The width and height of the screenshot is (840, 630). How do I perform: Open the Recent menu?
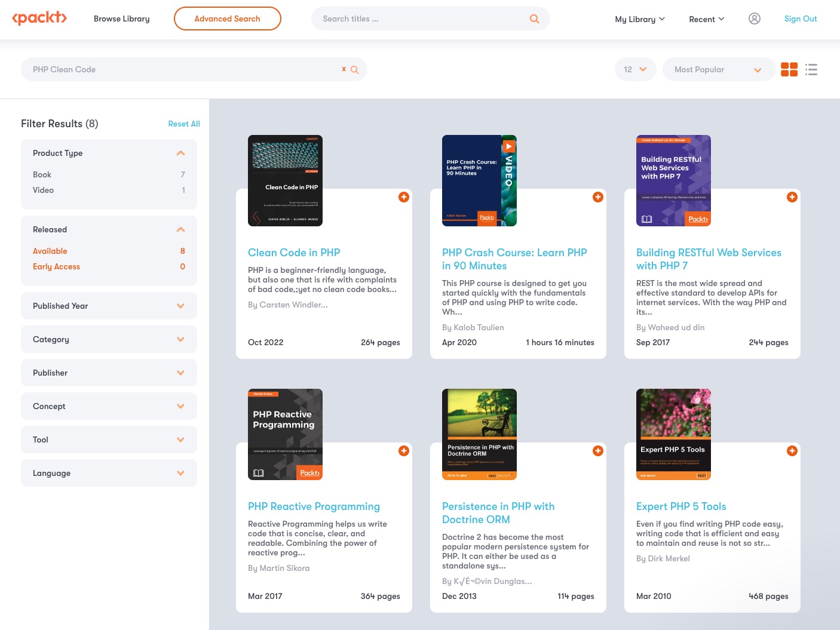pyautogui.click(x=706, y=19)
